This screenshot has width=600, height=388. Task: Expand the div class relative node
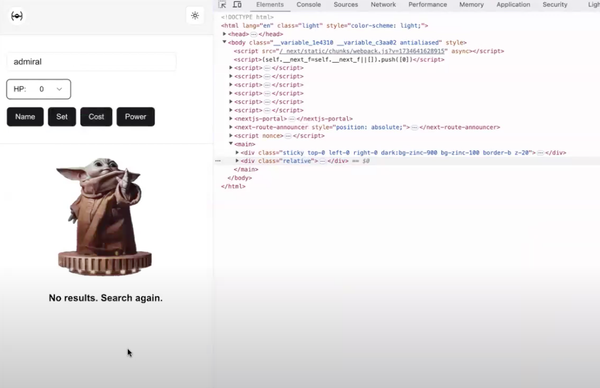pos(237,161)
